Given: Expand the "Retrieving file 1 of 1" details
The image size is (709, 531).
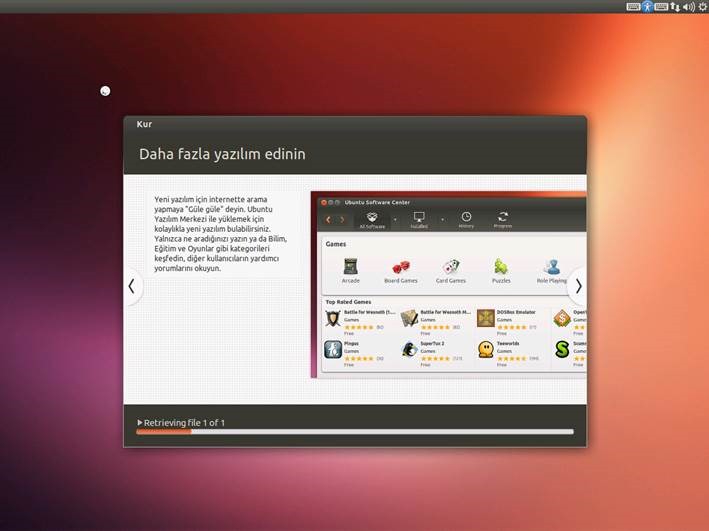Looking at the screenshot, I should click(140, 423).
